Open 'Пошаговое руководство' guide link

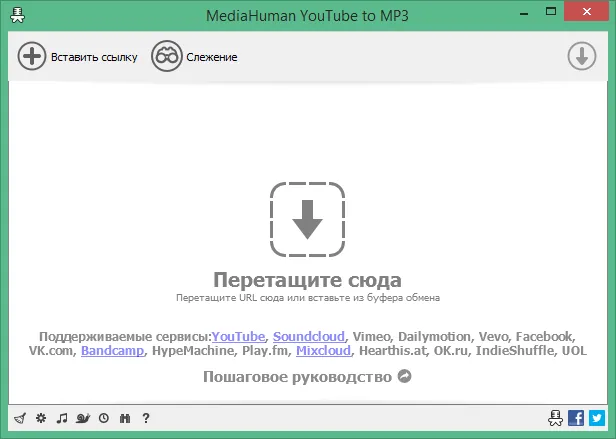[297, 377]
